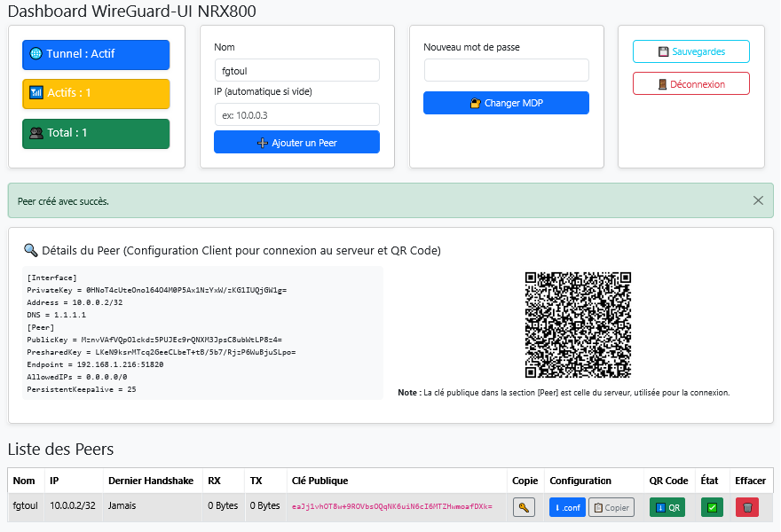Click Ajouter un Peer button

tap(296, 143)
